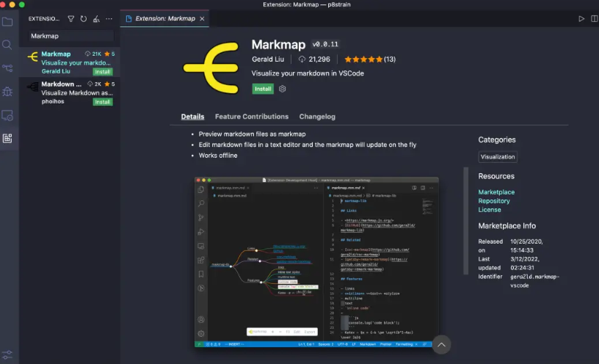
Task: Click the EXTENSIO... panel header title
Action: [44, 19]
